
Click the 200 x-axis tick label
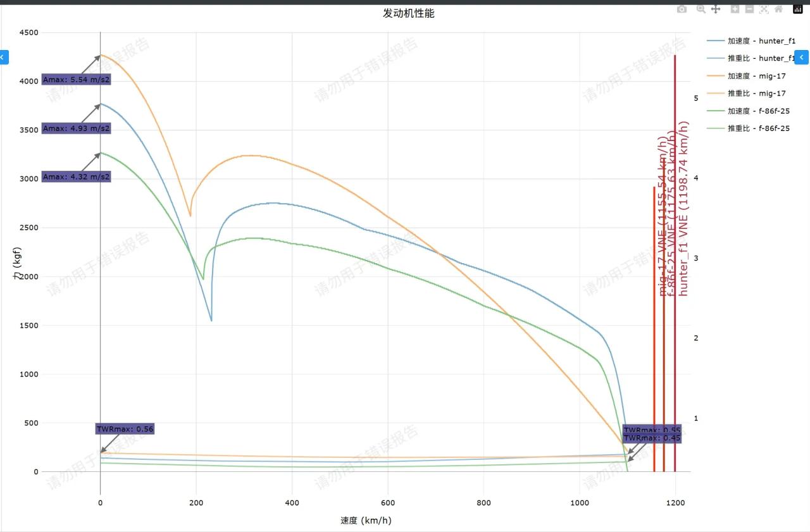196,503
